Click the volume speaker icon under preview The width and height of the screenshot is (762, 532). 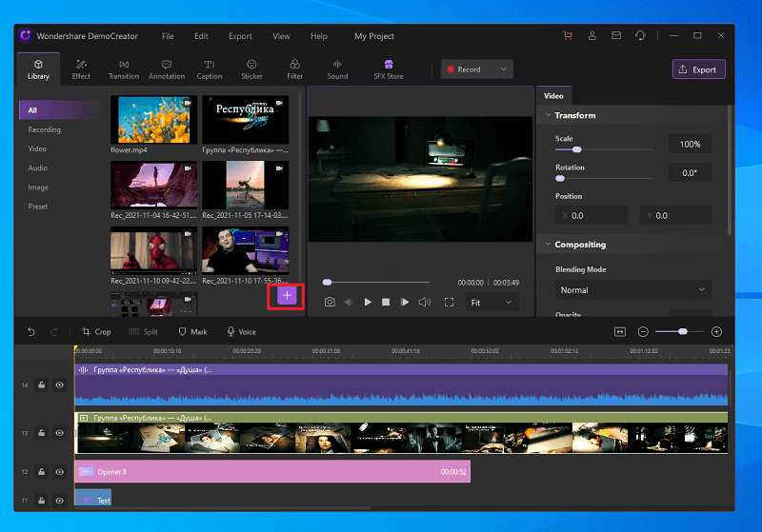click(x=424, y=302)
